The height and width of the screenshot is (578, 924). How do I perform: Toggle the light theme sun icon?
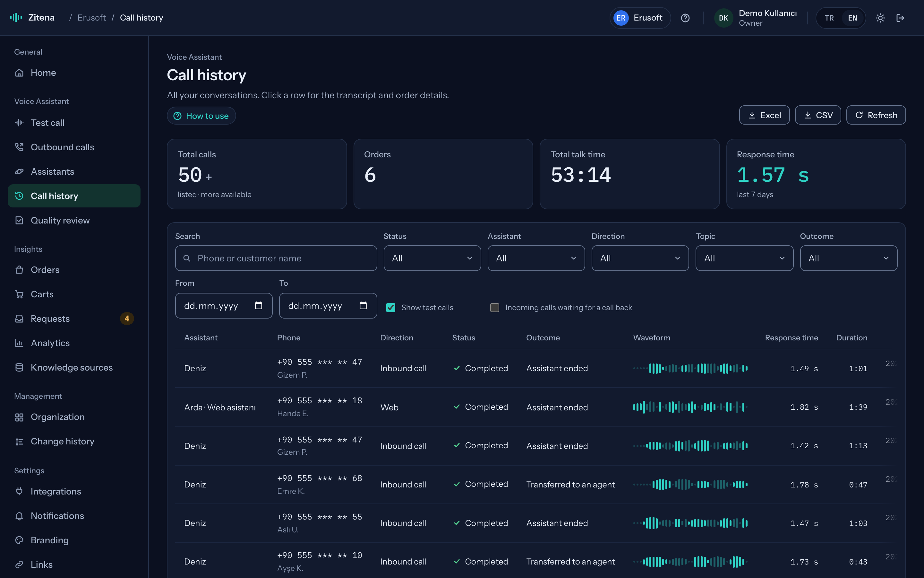click(880, 18)
